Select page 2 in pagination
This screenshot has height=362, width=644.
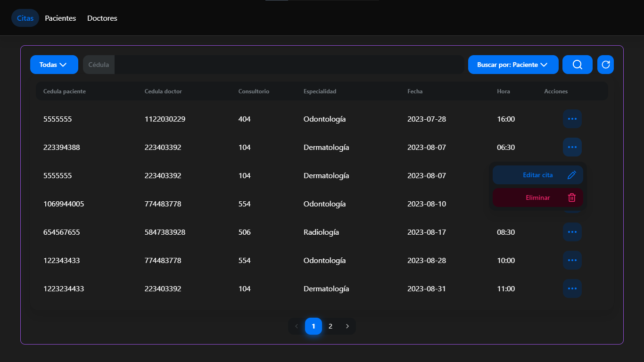pyautogui.click(x=330, y=326)
